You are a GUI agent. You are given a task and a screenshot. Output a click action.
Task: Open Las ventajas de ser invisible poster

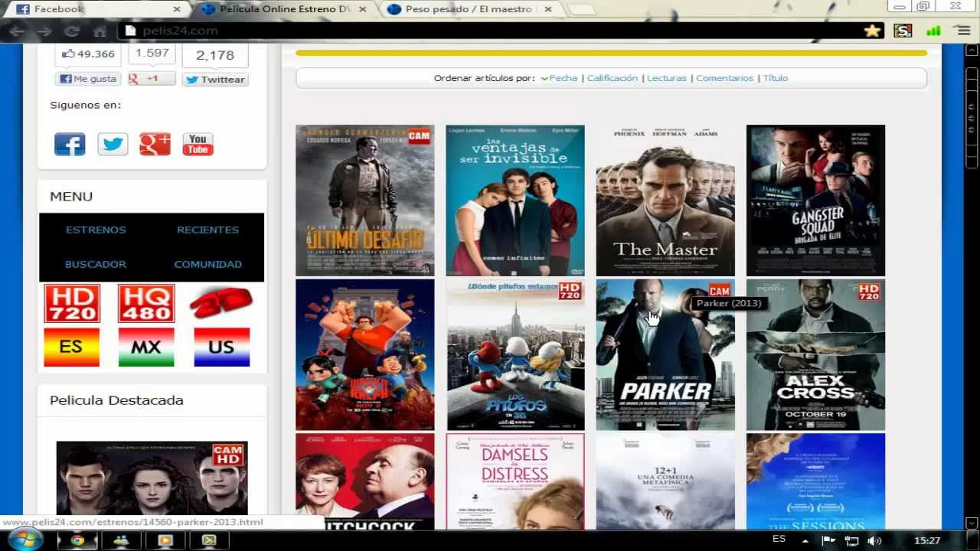tap(515, 201)
